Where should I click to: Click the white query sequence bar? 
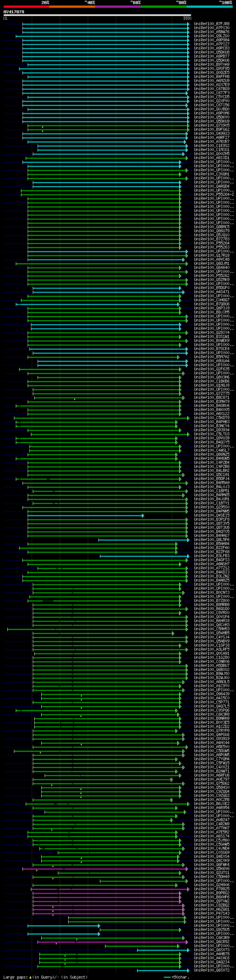point(97,15)
